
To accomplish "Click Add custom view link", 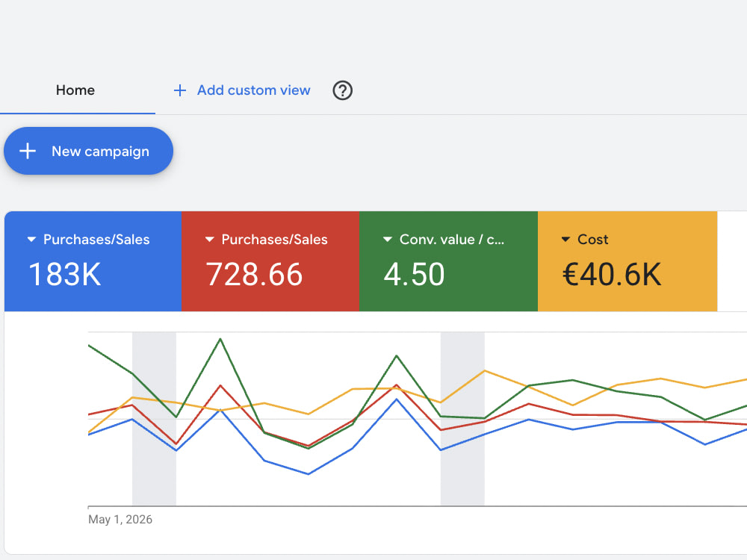I will pyautogui.click(x=253, y=90).
